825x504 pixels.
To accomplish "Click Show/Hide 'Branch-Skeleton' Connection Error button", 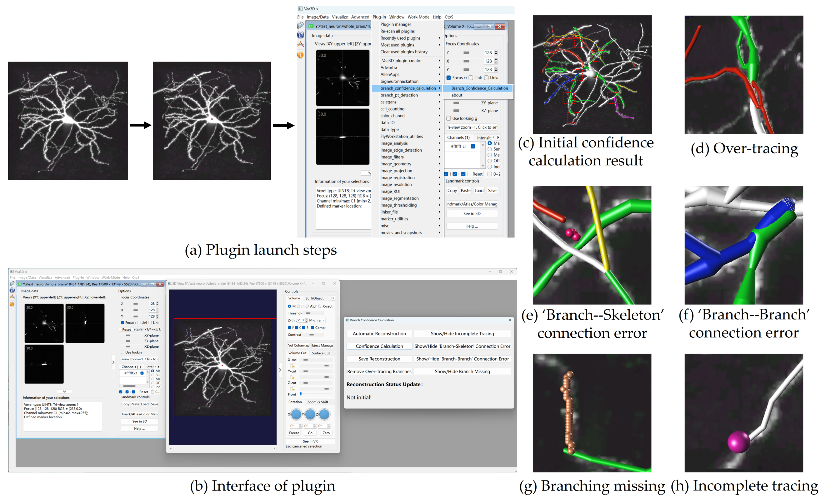I will (x=462, y=346).
